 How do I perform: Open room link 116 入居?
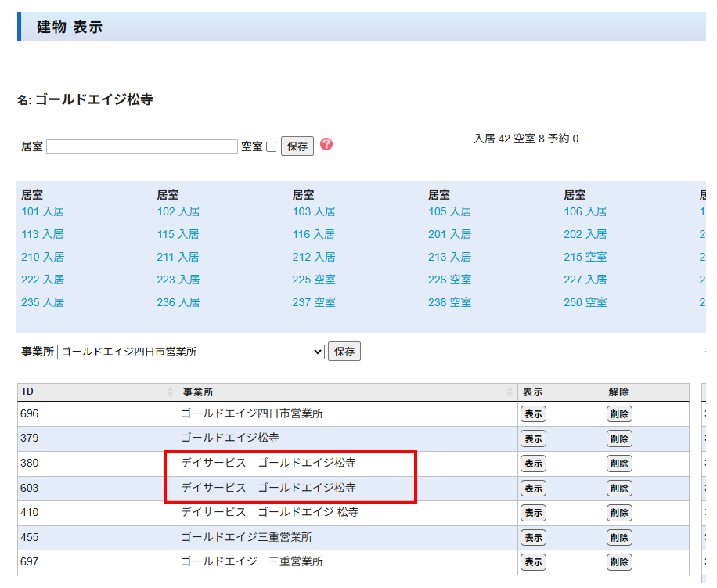(314, 235)
